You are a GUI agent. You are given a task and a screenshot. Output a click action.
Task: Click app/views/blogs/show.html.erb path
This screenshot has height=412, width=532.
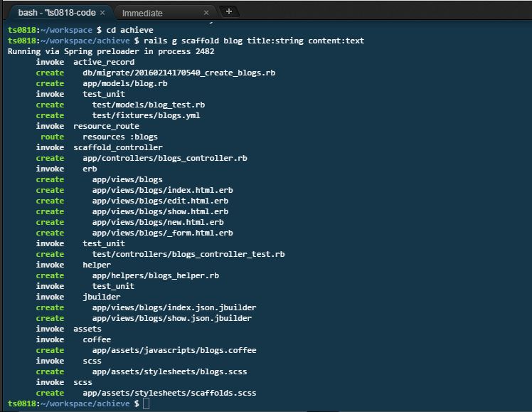point(160,211)
